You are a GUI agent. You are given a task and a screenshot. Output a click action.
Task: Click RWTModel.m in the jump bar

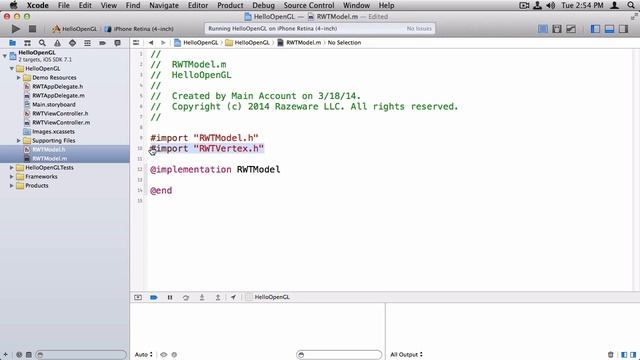pyautogui.click(x=303, y=42)
